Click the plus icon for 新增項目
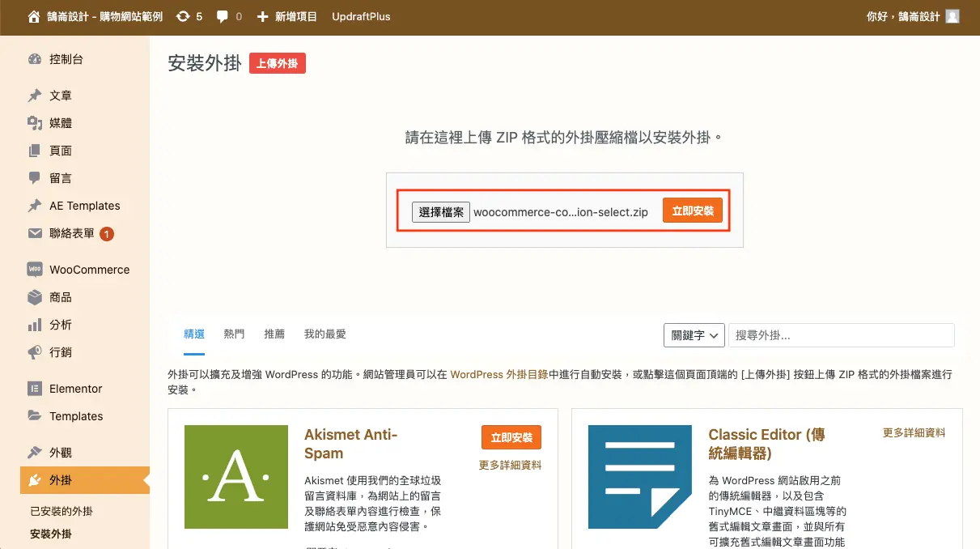Screen dimensions: 980x549 pyautogui.click(x=262, y=16)
